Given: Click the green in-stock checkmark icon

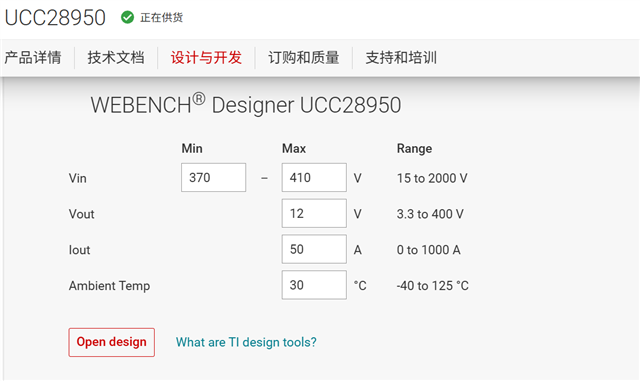Looking at the screenshot, I should 127,18.
